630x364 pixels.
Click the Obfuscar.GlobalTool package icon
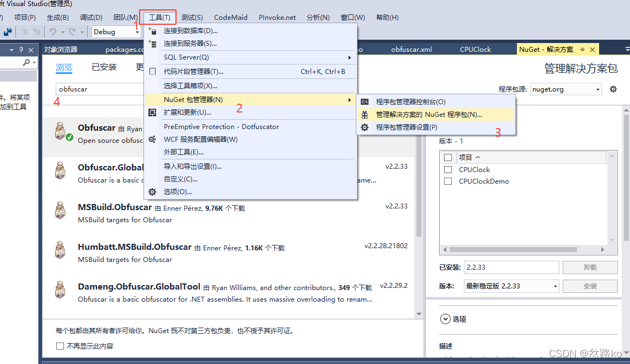(x=60, y=170)
